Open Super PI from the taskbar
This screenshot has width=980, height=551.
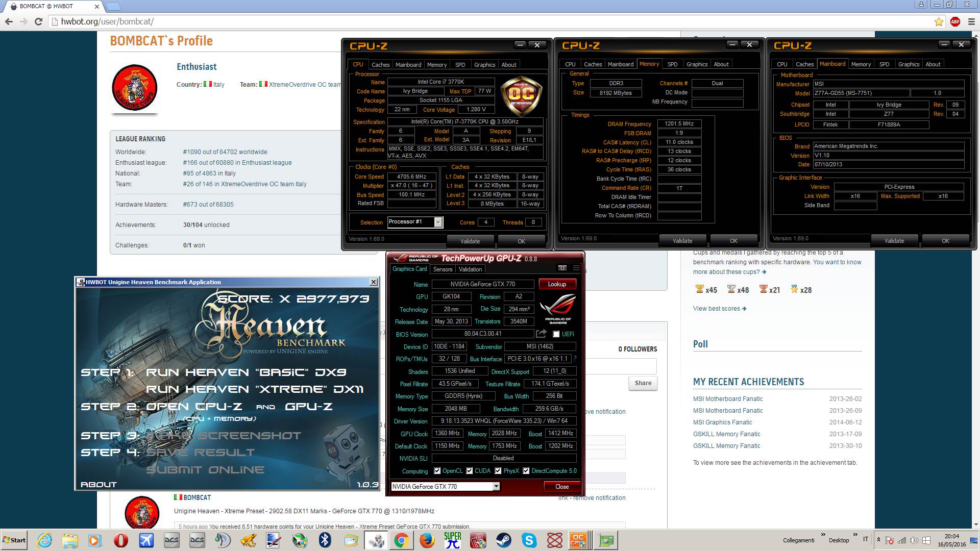pos(453,540)
